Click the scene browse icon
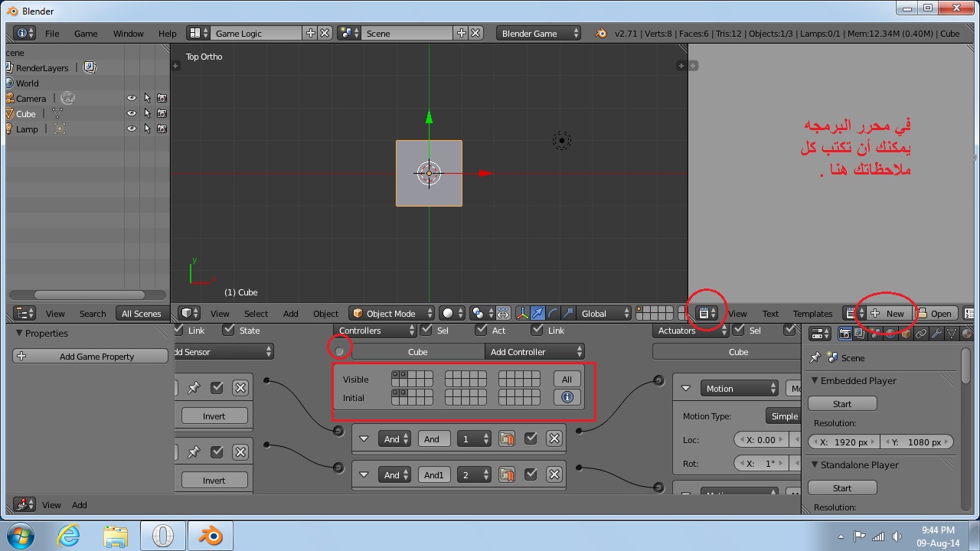The height and width of the screenshot is (551, 980). 349,33
